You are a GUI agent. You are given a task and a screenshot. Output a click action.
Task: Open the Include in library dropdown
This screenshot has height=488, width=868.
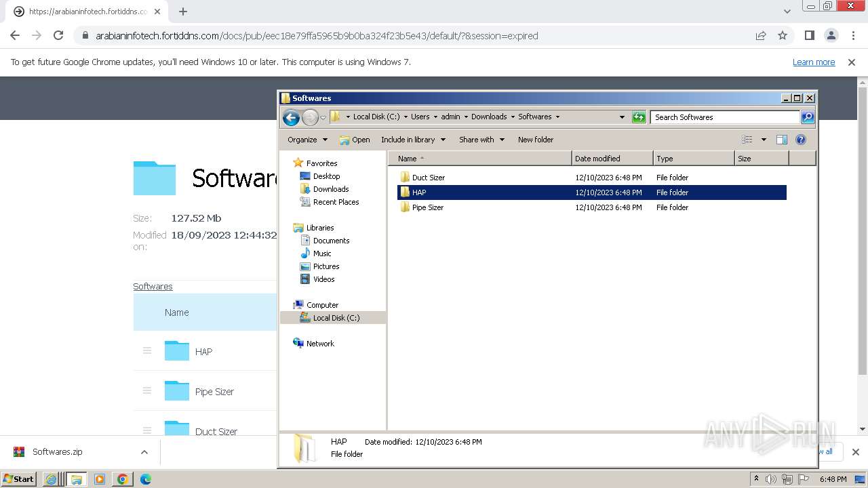click(x=413, y=140)
